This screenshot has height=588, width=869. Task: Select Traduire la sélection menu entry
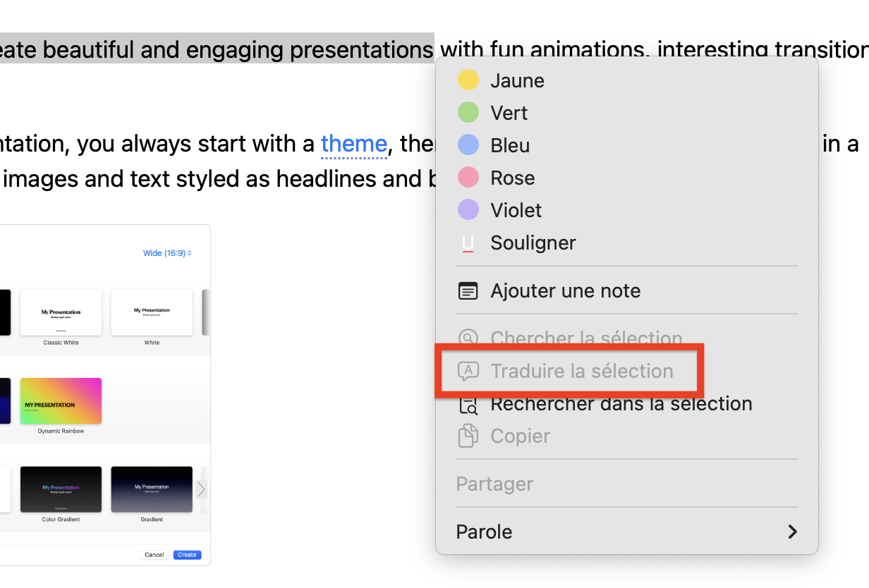tap(581, 371)
